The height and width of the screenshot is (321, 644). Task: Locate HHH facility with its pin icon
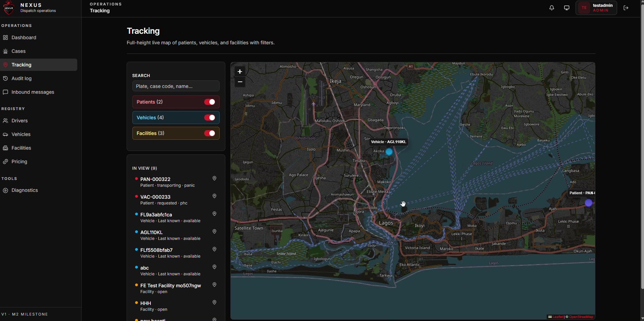(215, 303)
